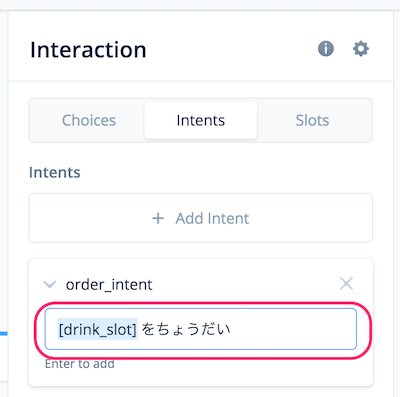Image resolution: width=400 pixels, height=397 pixels.
Task: Switch to the Slots tab
Action: (312, 120)
